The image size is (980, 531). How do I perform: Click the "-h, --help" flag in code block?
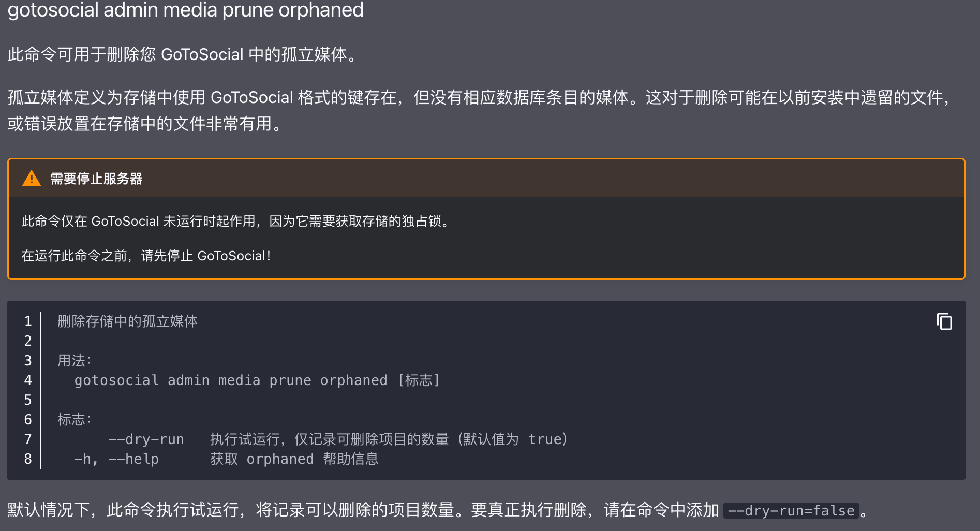[116, 459]
